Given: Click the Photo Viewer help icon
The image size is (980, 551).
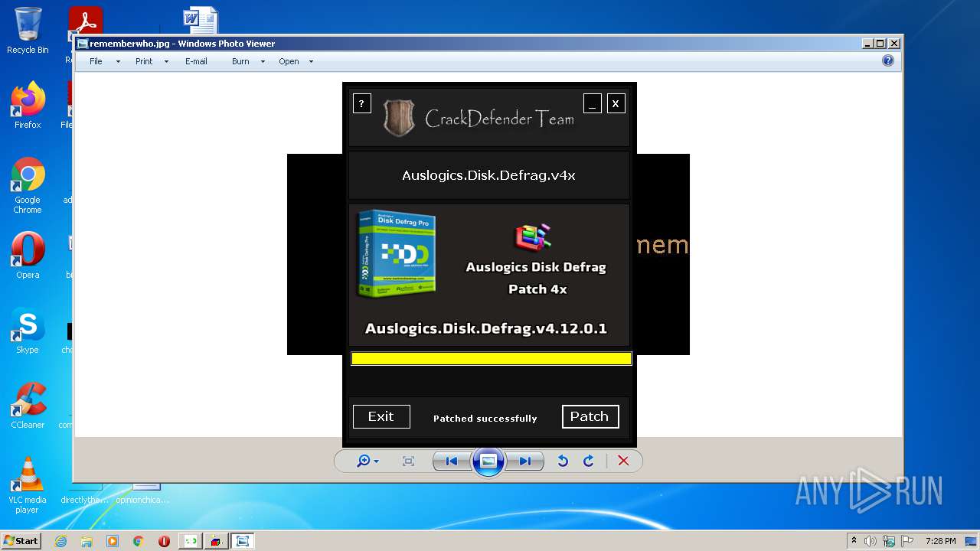Looking at the screenshot, I should 888,60.
